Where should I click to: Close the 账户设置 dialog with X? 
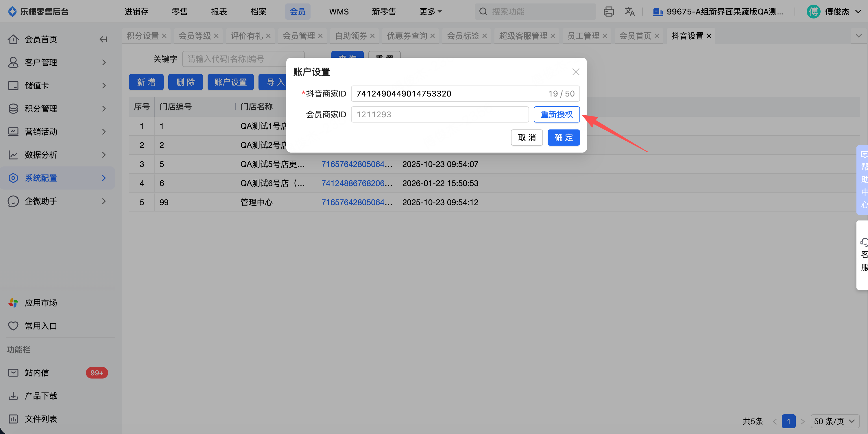pyautogui.click(x=575, y=72)
